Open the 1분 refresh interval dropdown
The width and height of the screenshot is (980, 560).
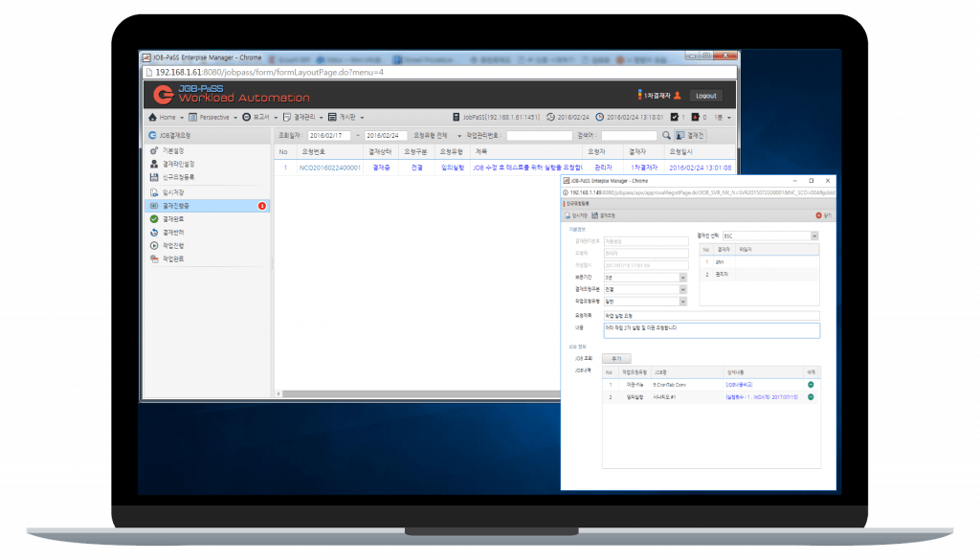pyautogui.click(x=723, y=118)
